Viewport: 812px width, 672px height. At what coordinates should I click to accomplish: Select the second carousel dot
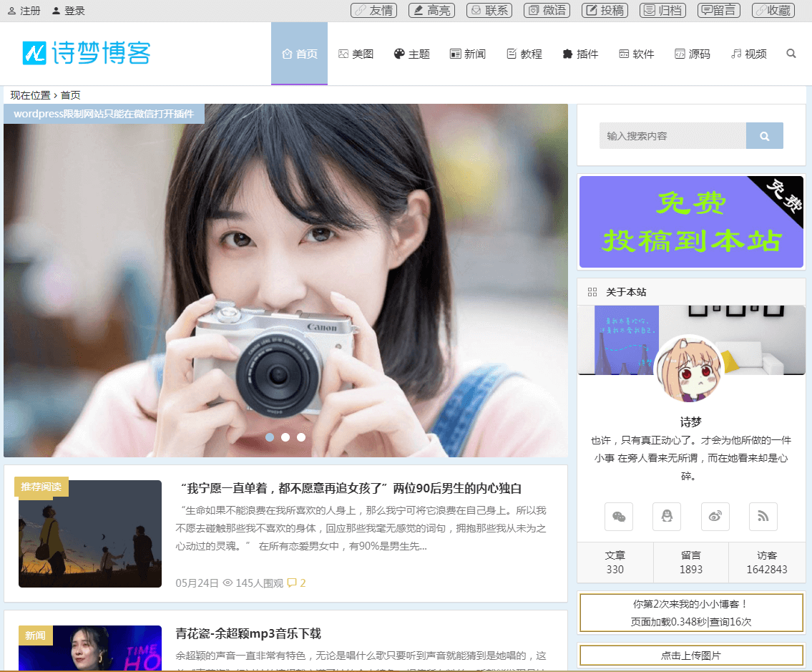(285, 437)
